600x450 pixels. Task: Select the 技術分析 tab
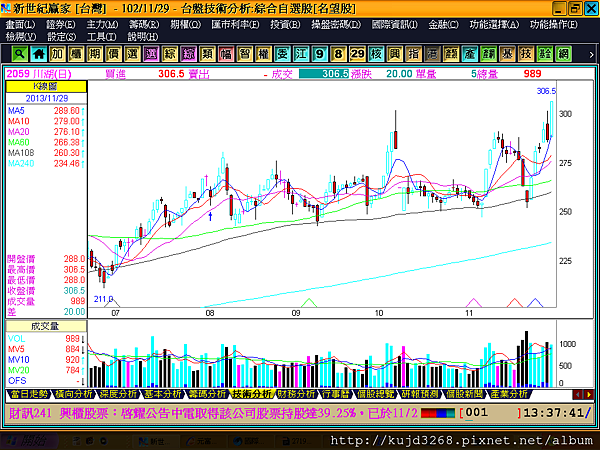coord(252,394)
